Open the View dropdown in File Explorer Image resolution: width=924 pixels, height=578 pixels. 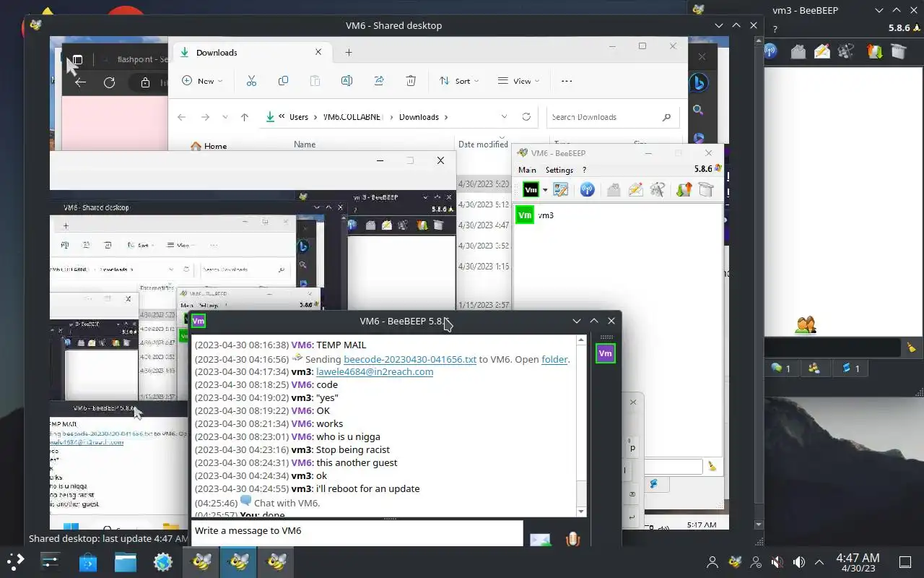pyautogui.click(x=518, y=81)
